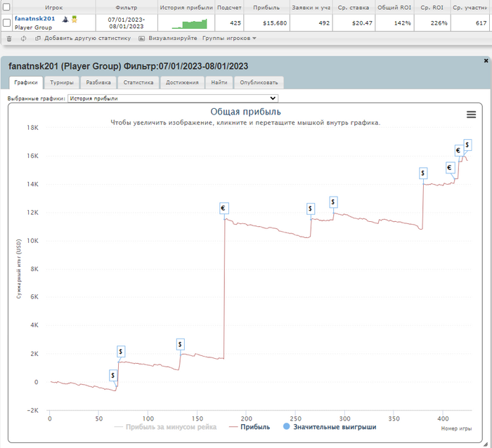The width and height of the screenshot is (492, 448).
Task: Click the resize grip at panel bottom-right corner
Action: (x=486, y=444)
